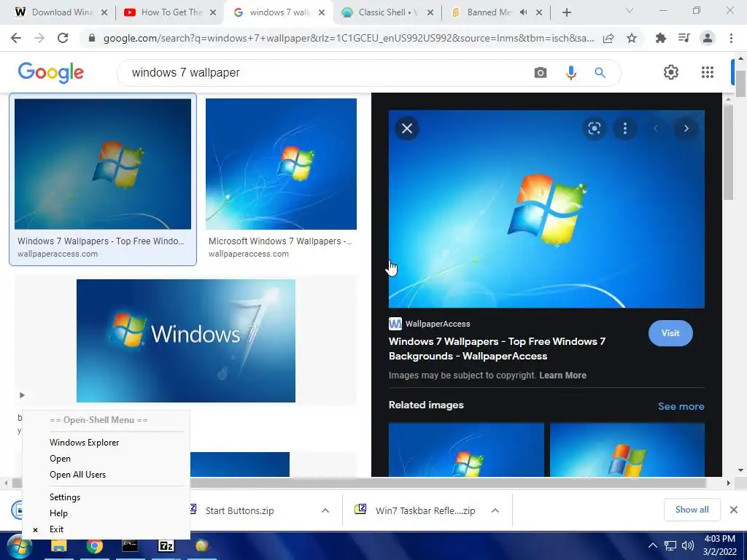The width and height of the screenshot is (747, 560).
Task: Show hidden system tray icons
Action: click(x=653, y=545)
